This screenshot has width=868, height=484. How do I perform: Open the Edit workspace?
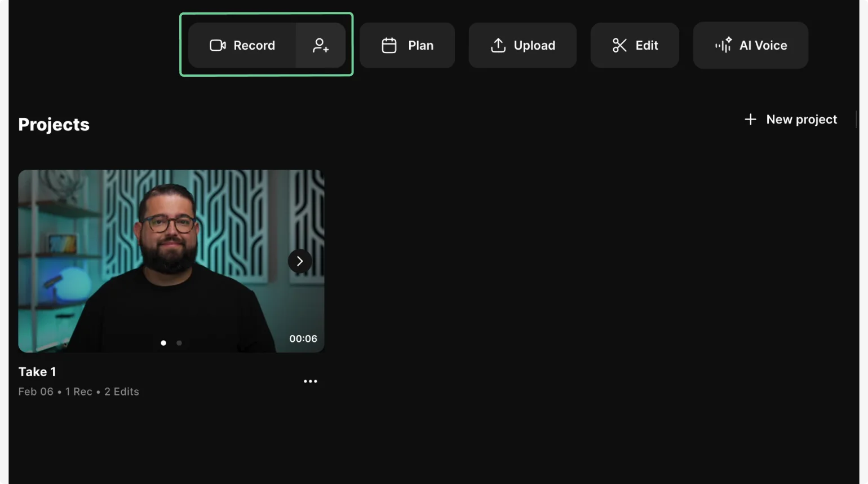point(635,45)
